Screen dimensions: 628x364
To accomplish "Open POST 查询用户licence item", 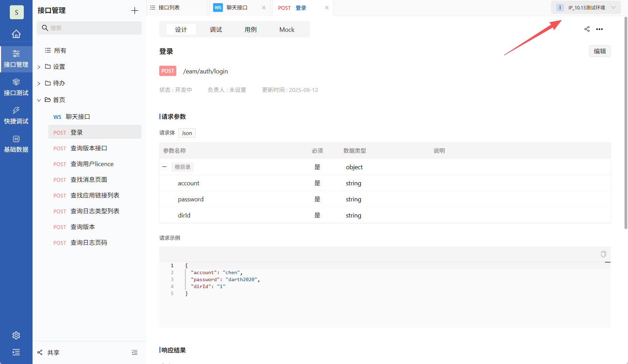I will pyautogui.click(x=95, y=164).
